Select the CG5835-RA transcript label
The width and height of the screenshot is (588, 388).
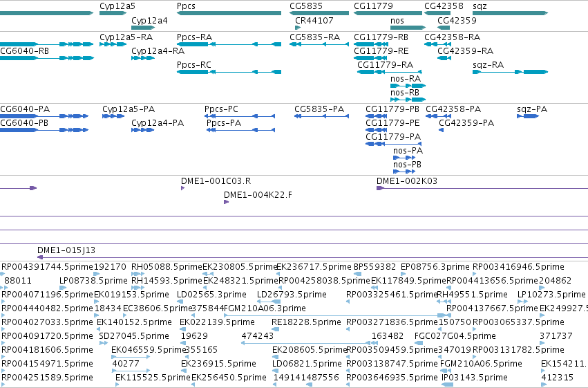(314, 37)
